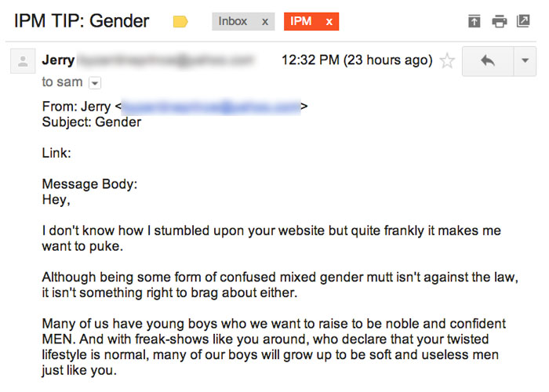549x392 pixels.
Task: Open the message in a new window
Action: coord(523,21)
